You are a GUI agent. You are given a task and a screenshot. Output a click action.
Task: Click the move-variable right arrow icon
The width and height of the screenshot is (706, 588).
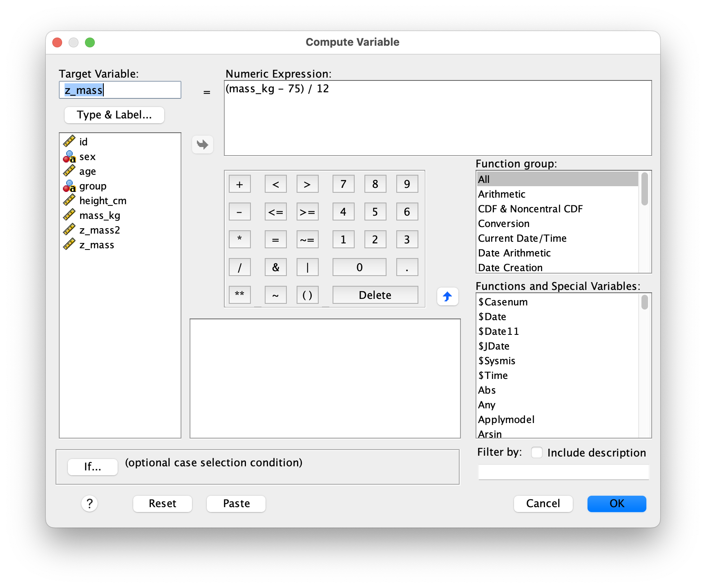[203, 145]
